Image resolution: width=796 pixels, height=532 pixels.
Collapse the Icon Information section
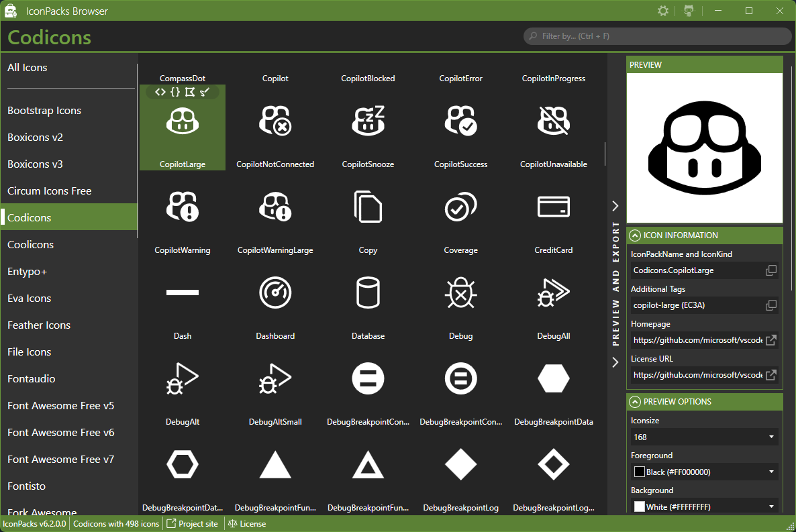(x=635, y=235)
